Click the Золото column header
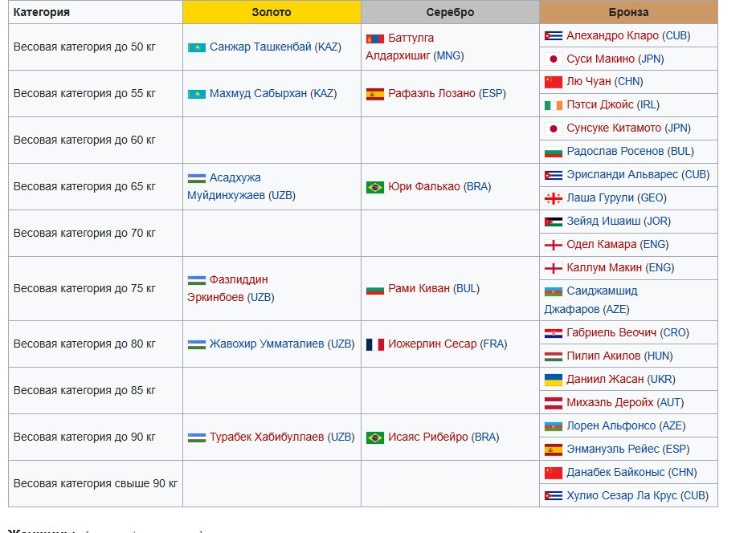The width and height of the screenshot is (756, 533). (272, 12)
